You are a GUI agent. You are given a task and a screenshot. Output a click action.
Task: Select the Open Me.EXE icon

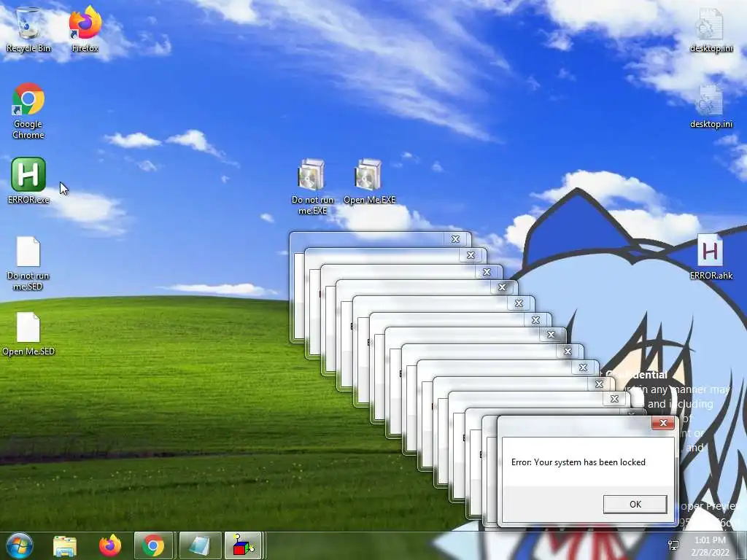pyautogui.click(x=369, y=182)
